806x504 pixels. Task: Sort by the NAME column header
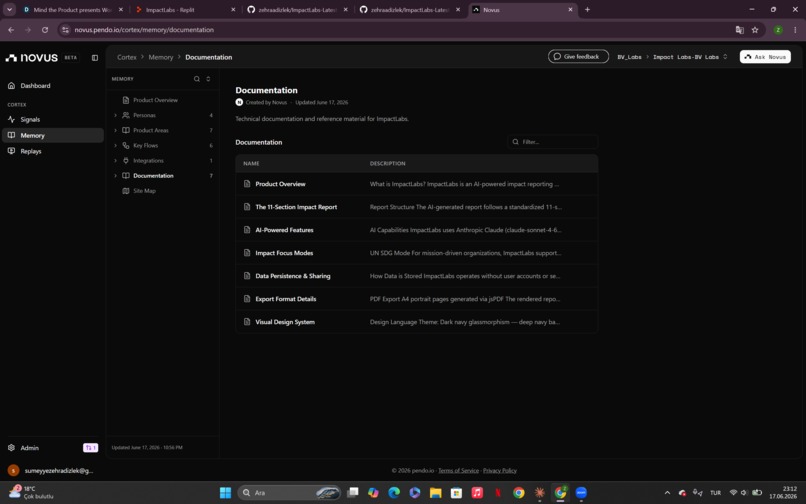[251, 164]
